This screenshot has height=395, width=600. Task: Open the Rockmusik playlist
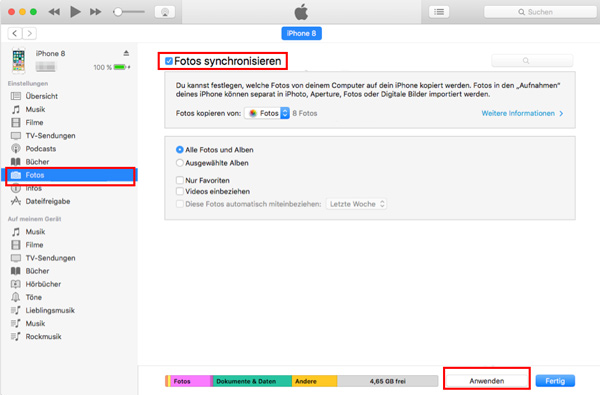pos(43,336)
